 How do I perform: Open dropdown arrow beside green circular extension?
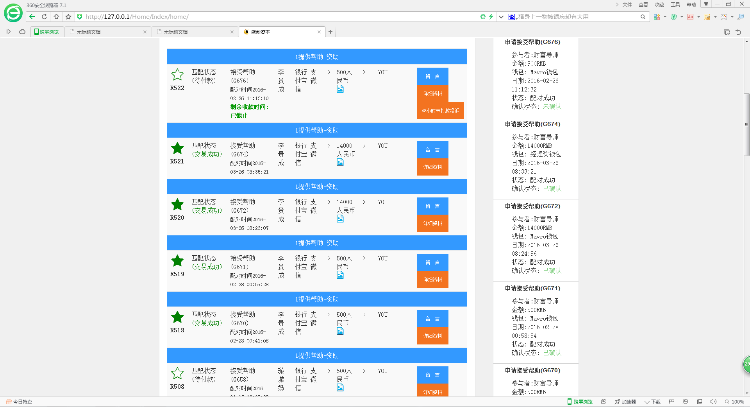point(682,17)
